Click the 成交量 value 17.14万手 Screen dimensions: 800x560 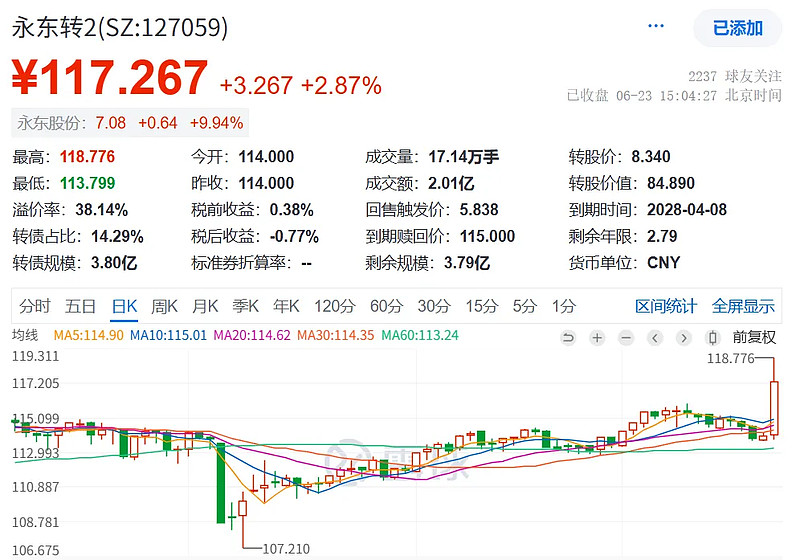point(463,157)
